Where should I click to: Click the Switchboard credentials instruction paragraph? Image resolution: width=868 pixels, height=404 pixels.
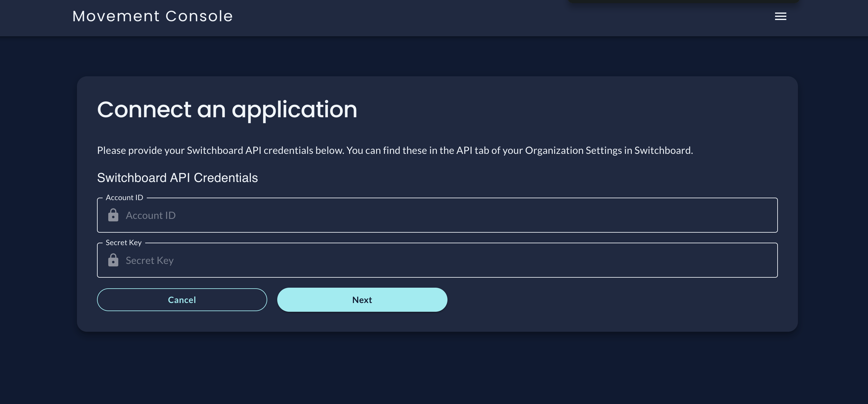point(395,150)
